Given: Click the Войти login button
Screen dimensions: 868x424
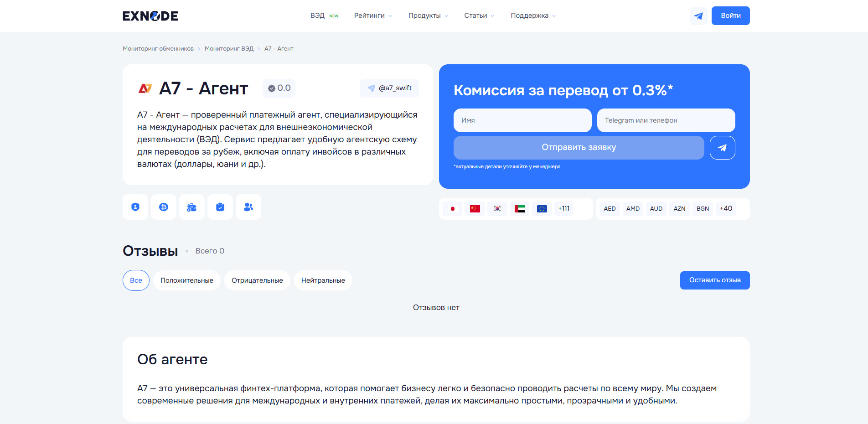Looking at the screenshot, I should click(731, 16).
